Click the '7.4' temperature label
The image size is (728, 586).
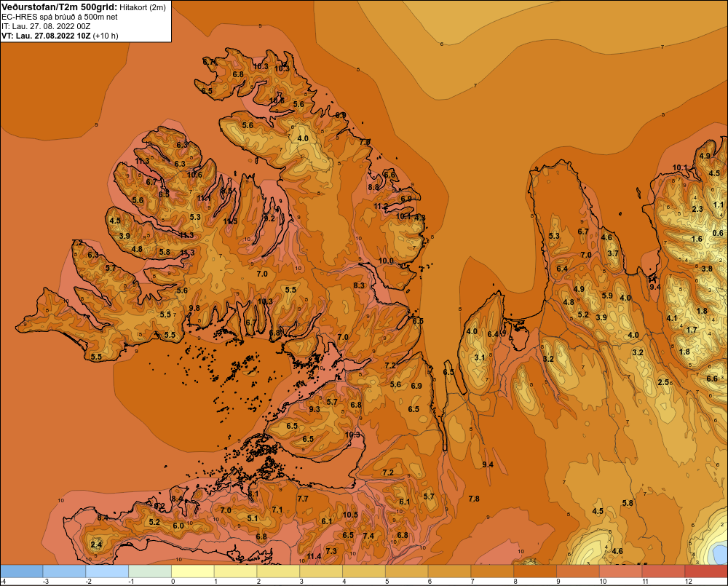(x=368, y=535)
